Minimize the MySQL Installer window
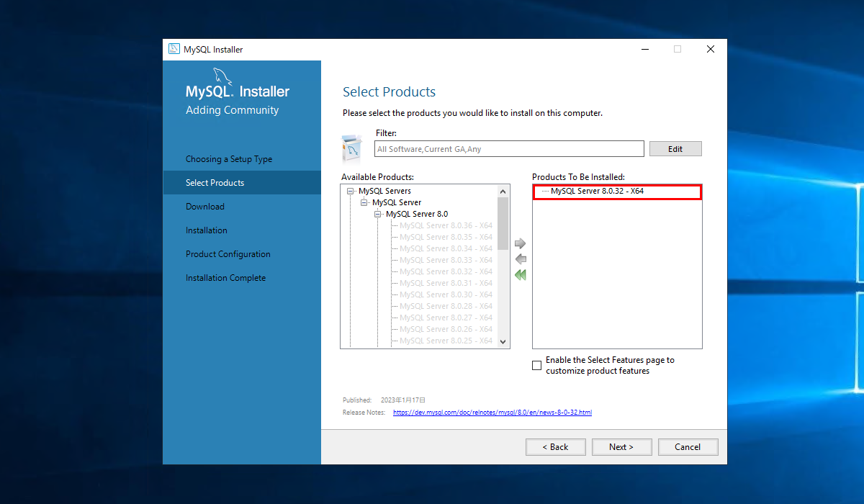The width and height of the screenshot is (864, 504). (644, 49)
